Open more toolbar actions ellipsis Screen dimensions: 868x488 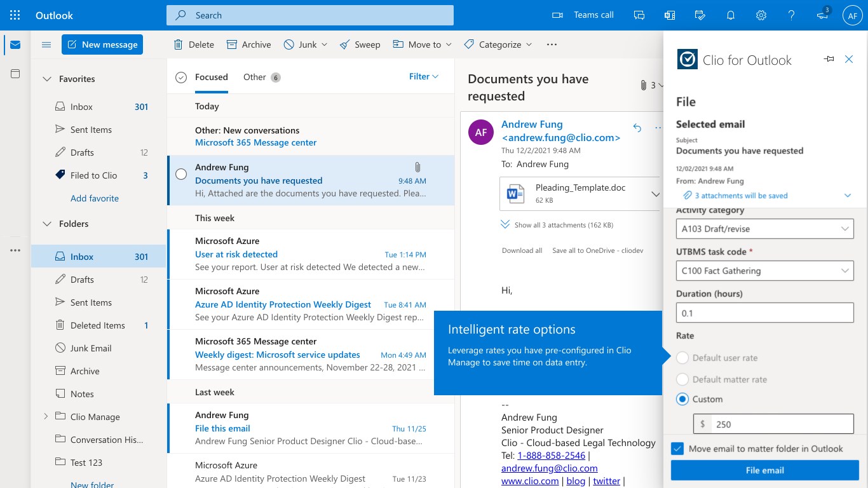point(552,44)
